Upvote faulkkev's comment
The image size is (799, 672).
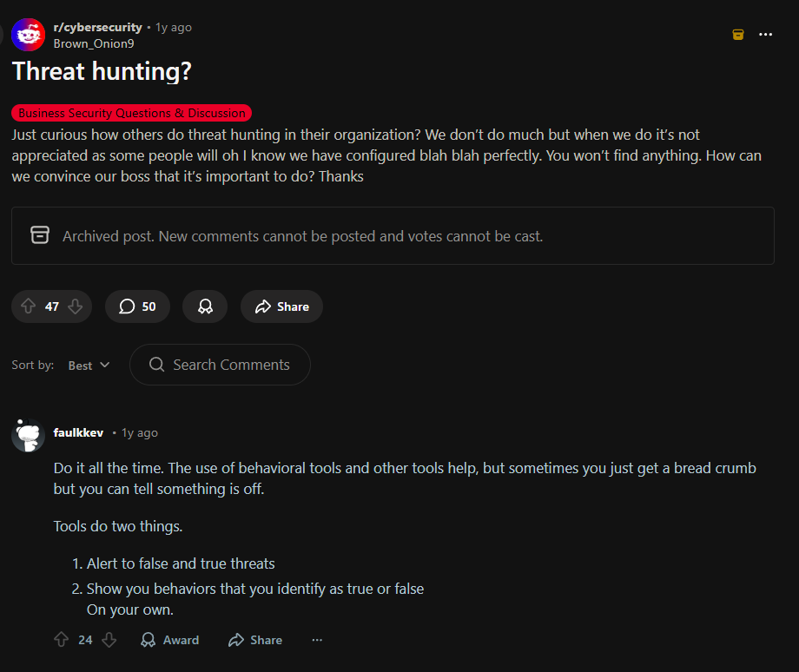tap(62, 640)
